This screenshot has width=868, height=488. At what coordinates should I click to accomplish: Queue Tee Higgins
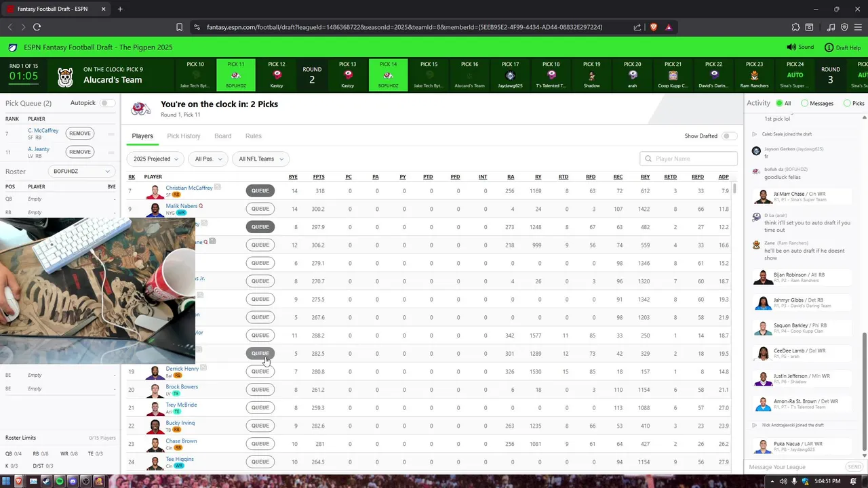pos(260,462)
